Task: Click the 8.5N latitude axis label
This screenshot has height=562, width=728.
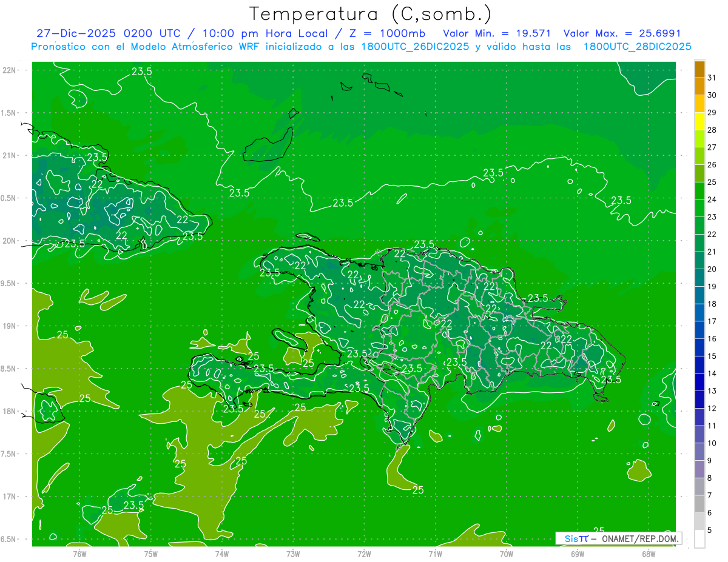Action: 9,369
